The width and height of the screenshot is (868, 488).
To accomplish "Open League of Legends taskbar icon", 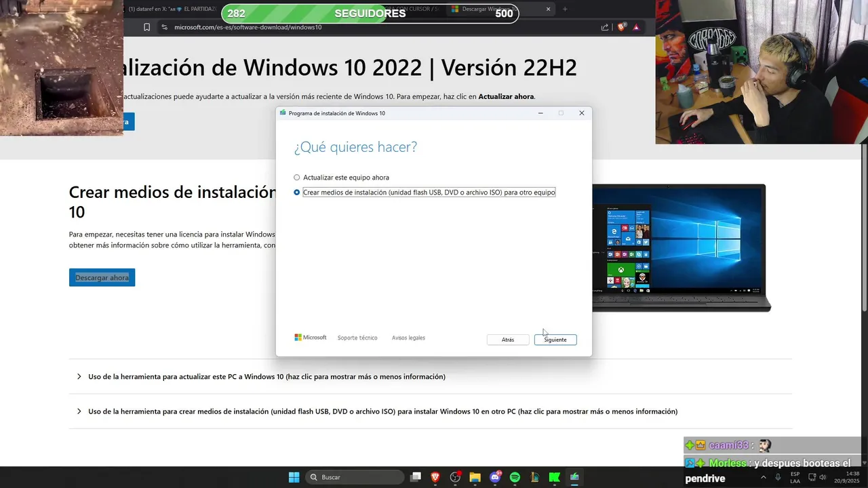I will click(x=534, y=477).
